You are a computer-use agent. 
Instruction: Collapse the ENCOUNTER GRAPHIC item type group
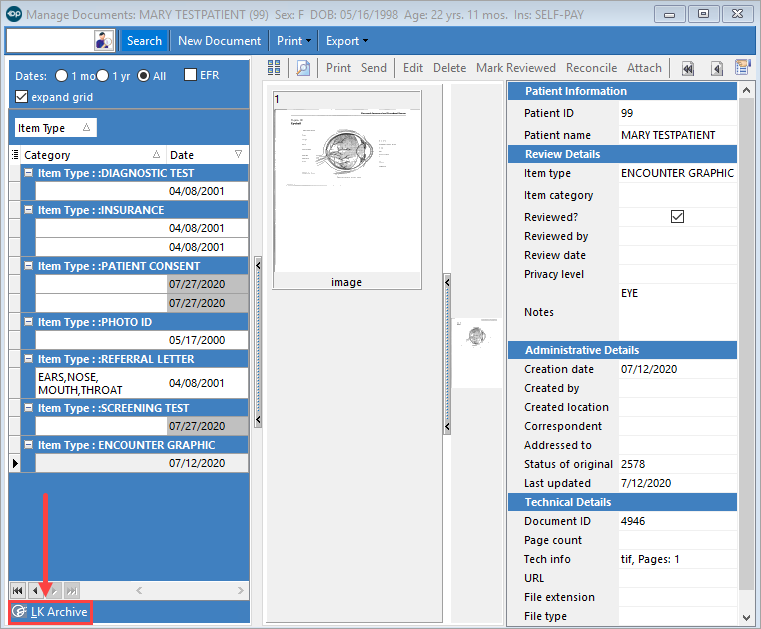point(29,444)
